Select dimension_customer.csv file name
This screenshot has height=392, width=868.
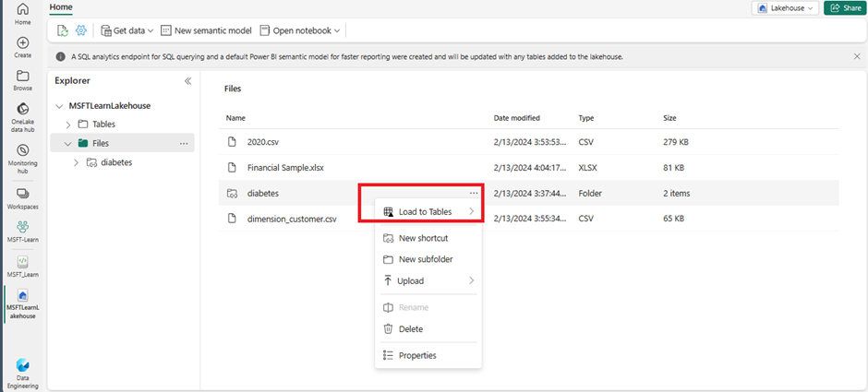[x=292, y=219]
